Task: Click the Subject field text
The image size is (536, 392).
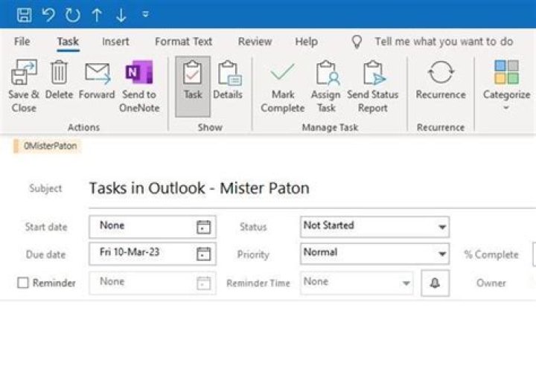Action: [x=200, y=188]
